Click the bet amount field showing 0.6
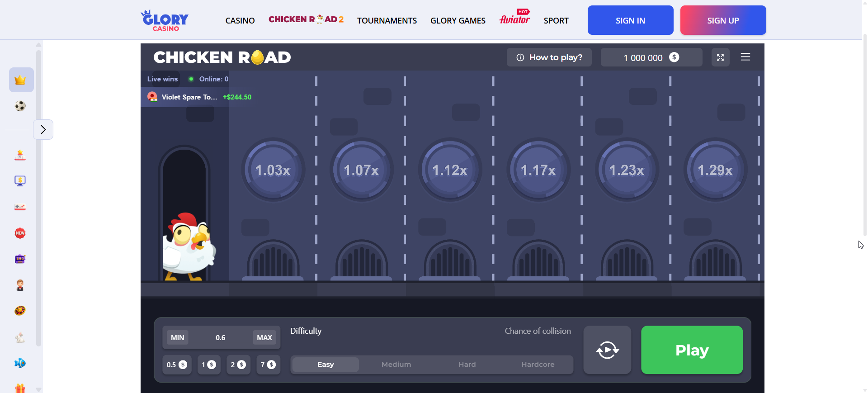Image resolution: width=868 pixels, height=393 pixels. pyautogui.click(x=221, y=338)
